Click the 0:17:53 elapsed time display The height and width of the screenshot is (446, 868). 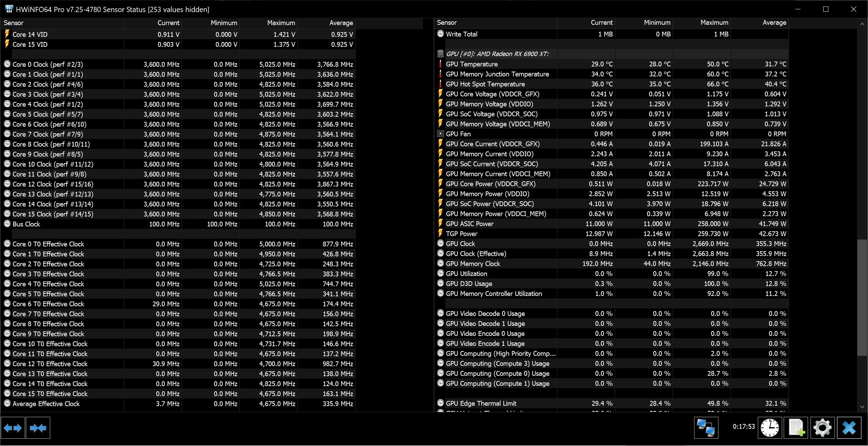744,426
